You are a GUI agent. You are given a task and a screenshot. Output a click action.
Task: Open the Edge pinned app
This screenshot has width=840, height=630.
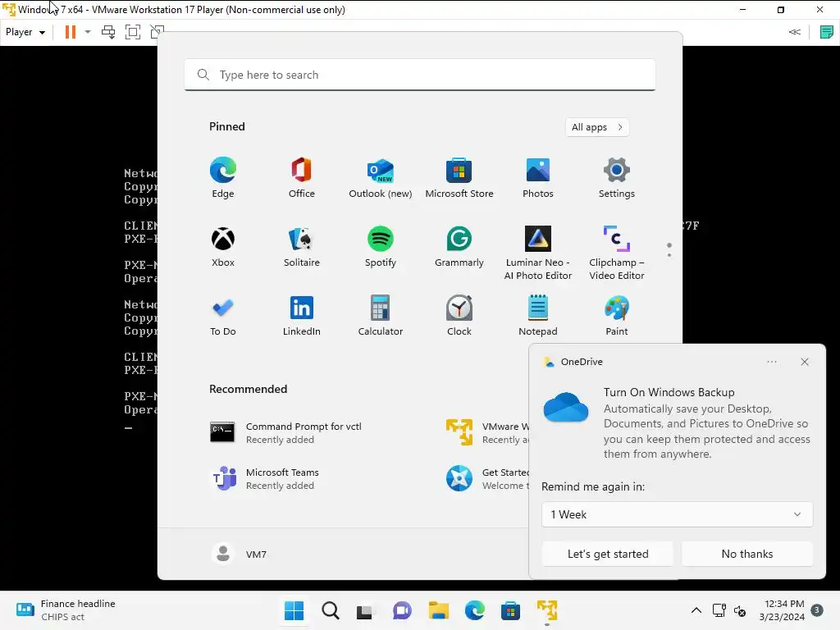223,178
